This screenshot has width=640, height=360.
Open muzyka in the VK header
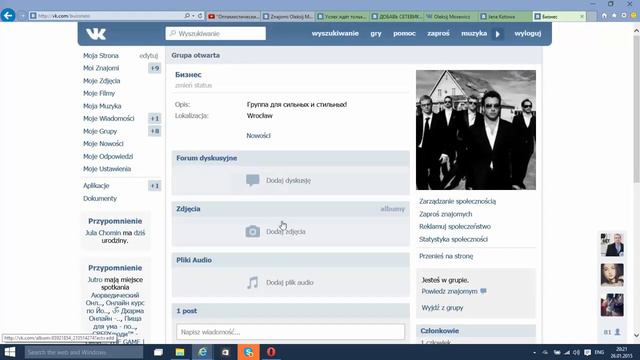474,33
